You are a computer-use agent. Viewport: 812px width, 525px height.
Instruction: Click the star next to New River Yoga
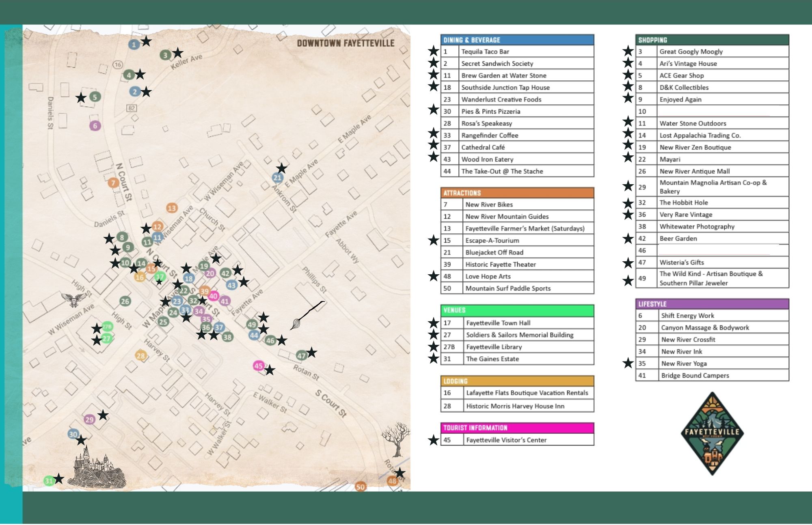628,363
